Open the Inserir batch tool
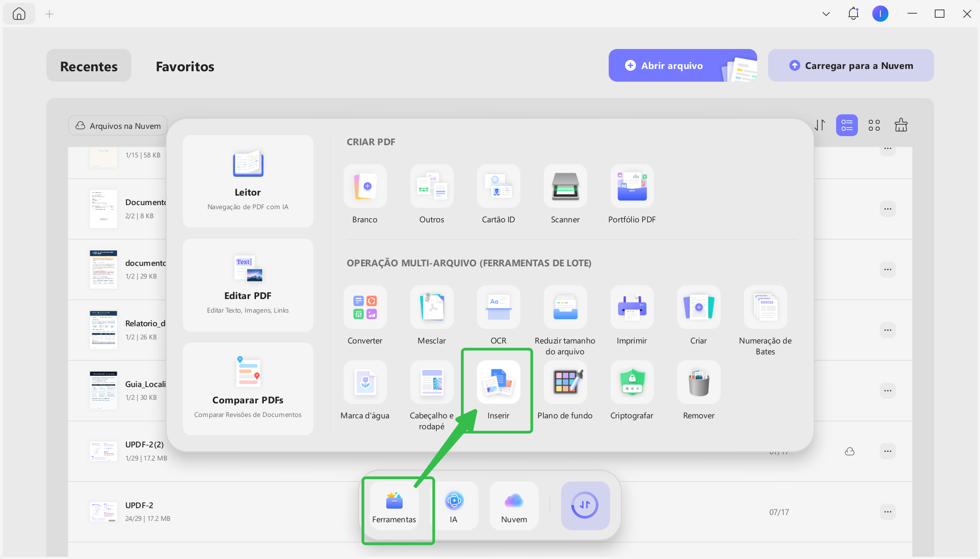This screenshot has width=980, height=559. click(x=498, y=382)
